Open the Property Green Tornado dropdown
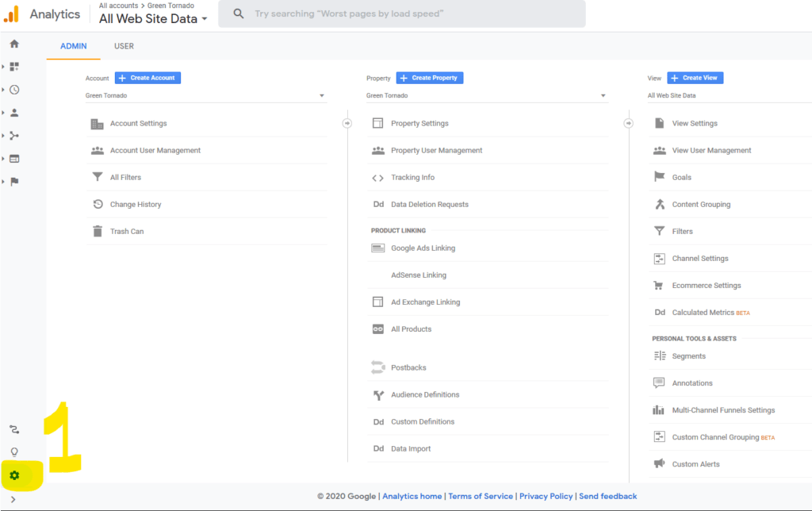812x511 pixels. 487,96
